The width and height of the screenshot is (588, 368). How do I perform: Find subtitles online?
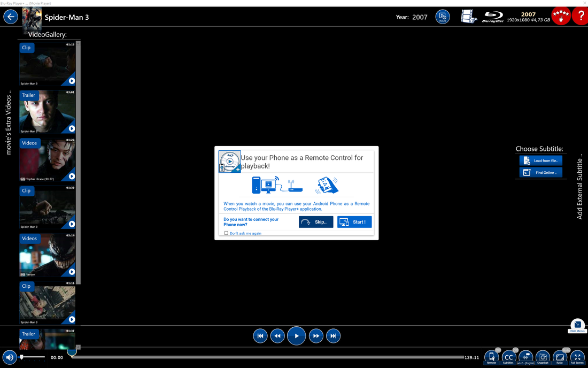pyautogui.click(x=541, y=173)
